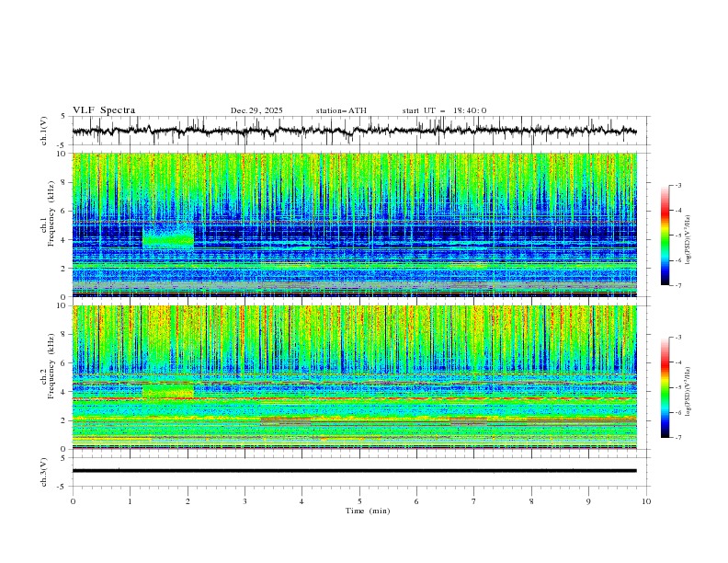Viewport: 728px width, 563px height.
Task: Click the ch.2 colorbar "log(PSD)(V²/Hz)" label
Action: [x=688, y=391]
